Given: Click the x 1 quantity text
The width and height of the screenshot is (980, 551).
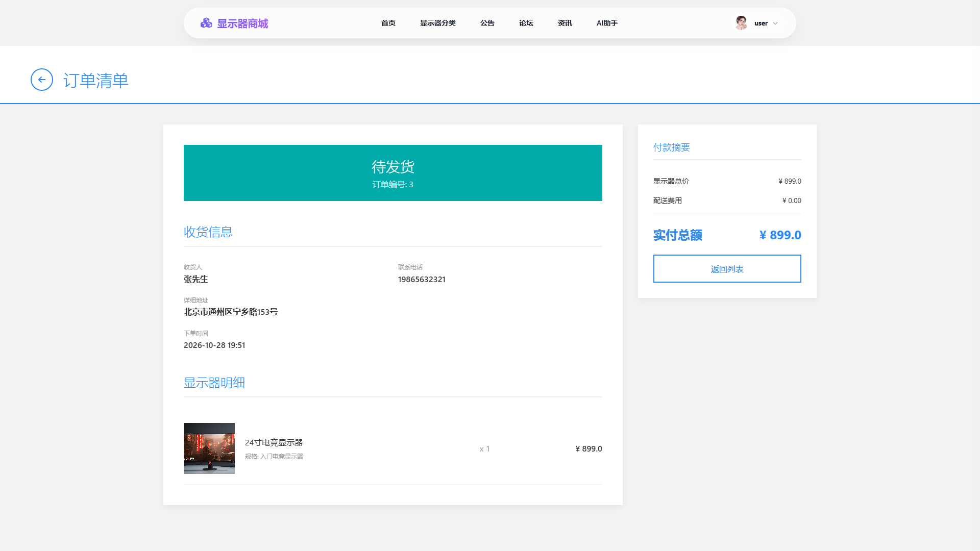Looking at the screenshot, I should 485,449.
